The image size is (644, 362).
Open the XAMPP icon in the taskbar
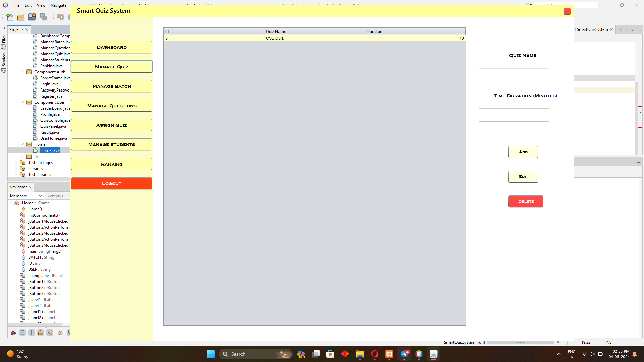(x=389, y=354)
